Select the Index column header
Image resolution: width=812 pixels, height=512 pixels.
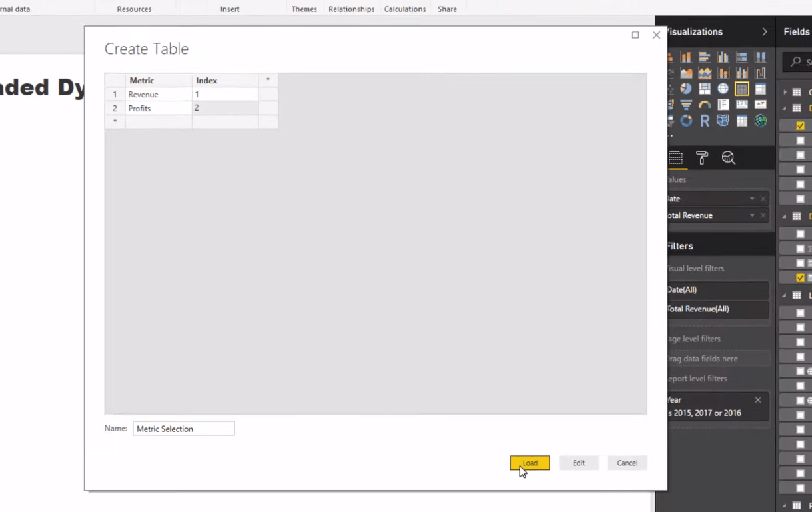pyautogui.click(x=225, y=80)
